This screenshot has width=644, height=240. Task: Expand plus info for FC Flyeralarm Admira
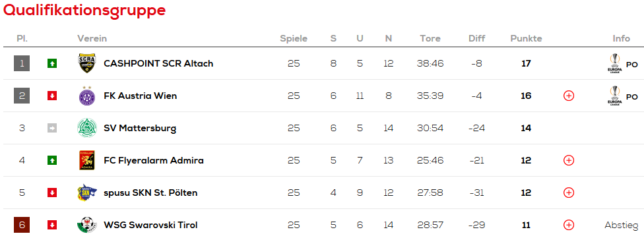coord(568,160)
